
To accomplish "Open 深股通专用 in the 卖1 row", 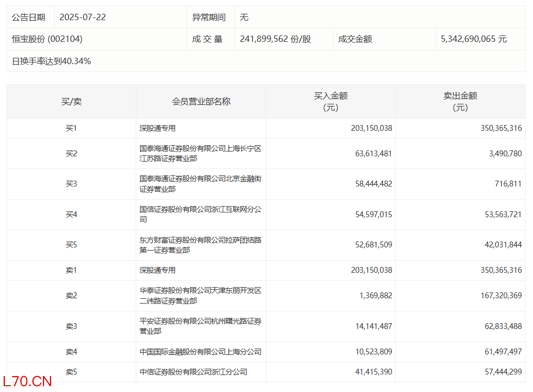I will tap(158, 270).
